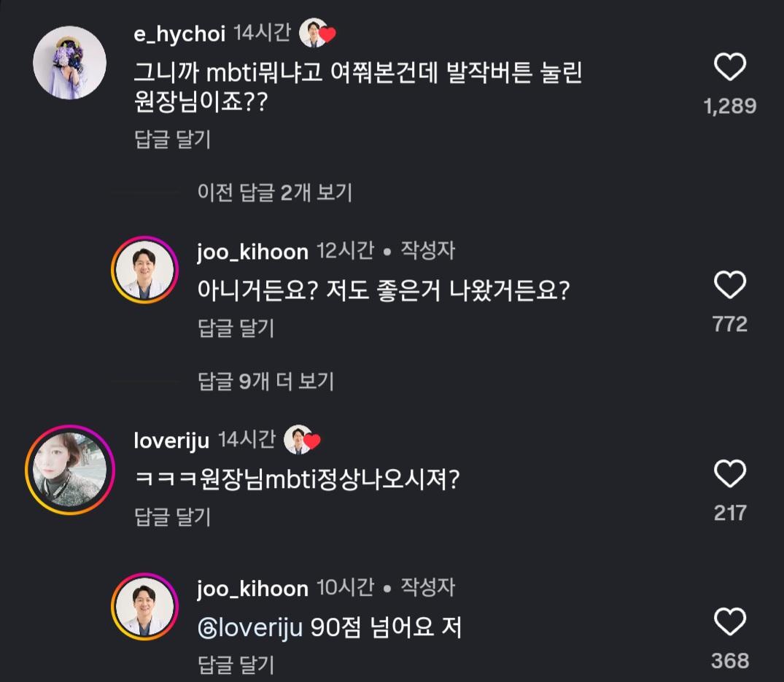This screenshot has height=682, width=784.
Task: Open joo_kihoon's avatar on the 90점 reply
Action: pos(144,607)
